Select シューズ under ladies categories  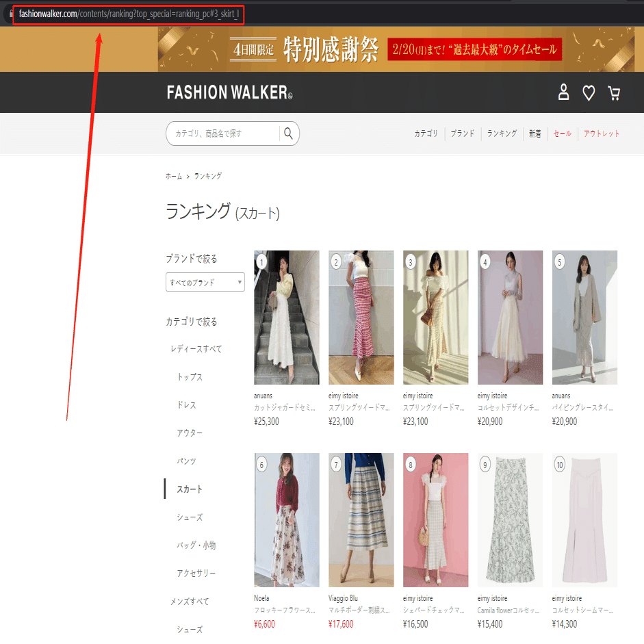[190, 517]
